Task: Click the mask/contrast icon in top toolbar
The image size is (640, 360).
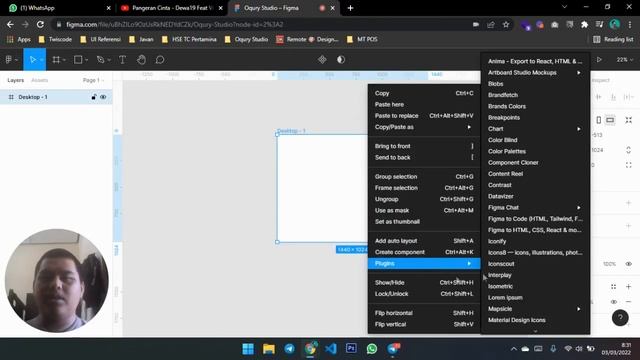Action: tap(341, 60)
